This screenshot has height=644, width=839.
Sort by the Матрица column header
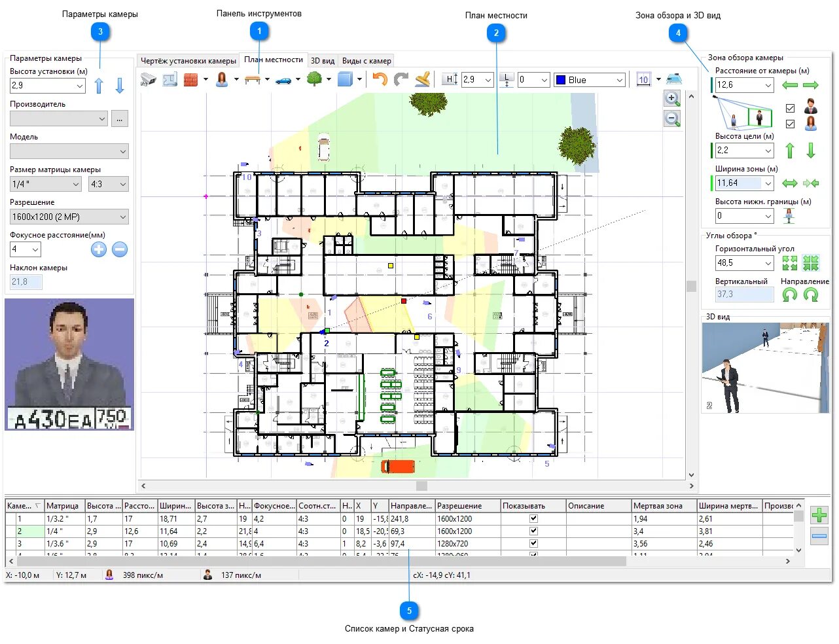click(64, 506)
